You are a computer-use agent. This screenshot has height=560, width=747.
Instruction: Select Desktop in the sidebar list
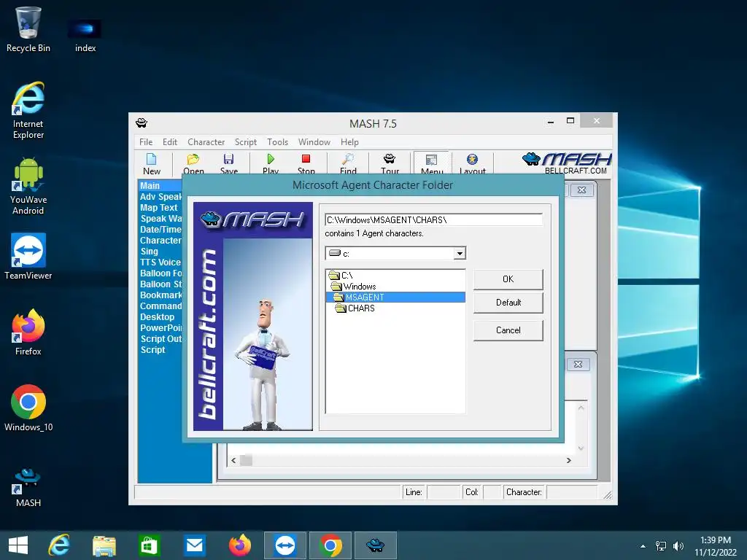coord(158,317)
